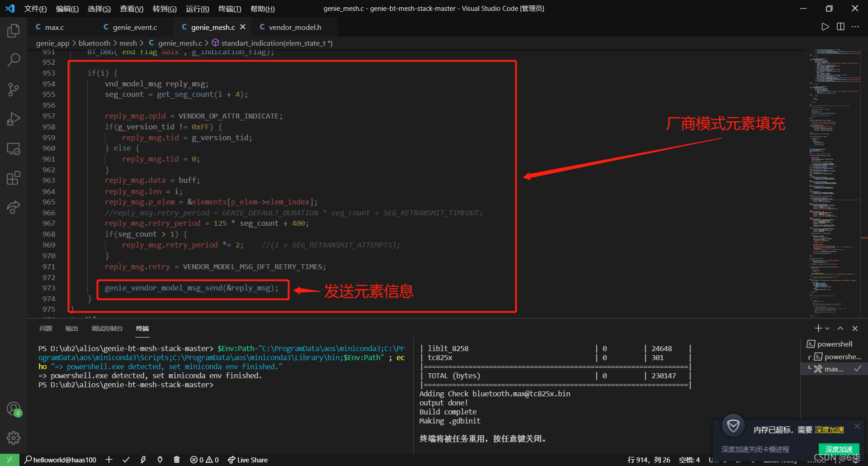Switch to the 输出 Output tab
The image size is (868, 466).
pyautogui.click(x=71, y=328)
